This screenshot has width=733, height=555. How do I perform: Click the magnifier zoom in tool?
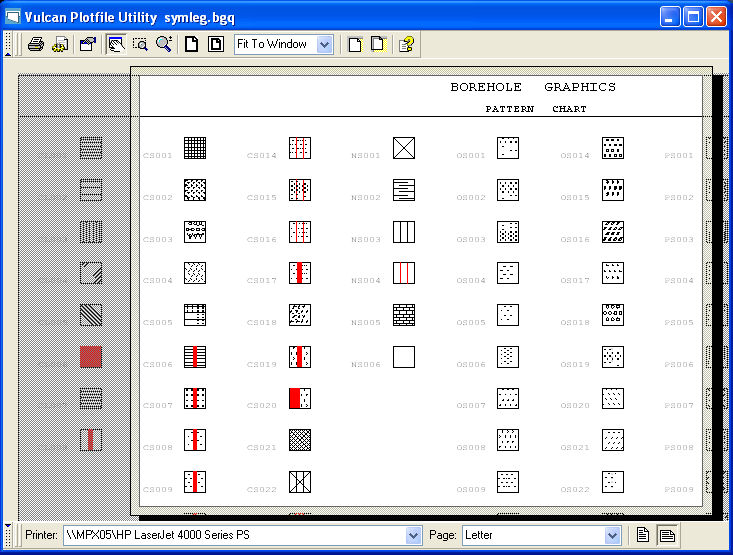point(164,44)
